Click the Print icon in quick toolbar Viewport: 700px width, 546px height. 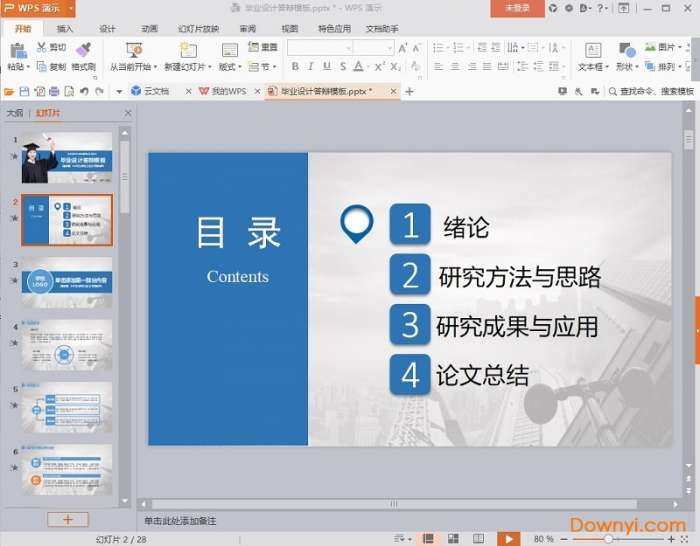[x=54, y=92]
